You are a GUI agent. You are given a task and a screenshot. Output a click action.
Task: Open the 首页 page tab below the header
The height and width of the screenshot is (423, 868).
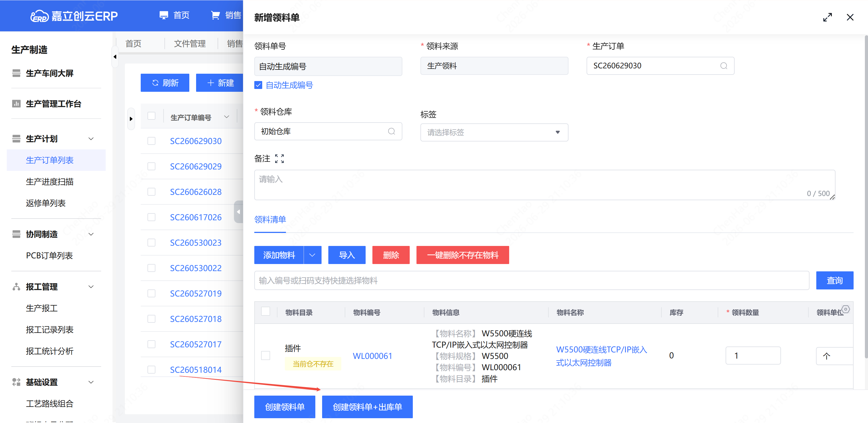point(133,43)
